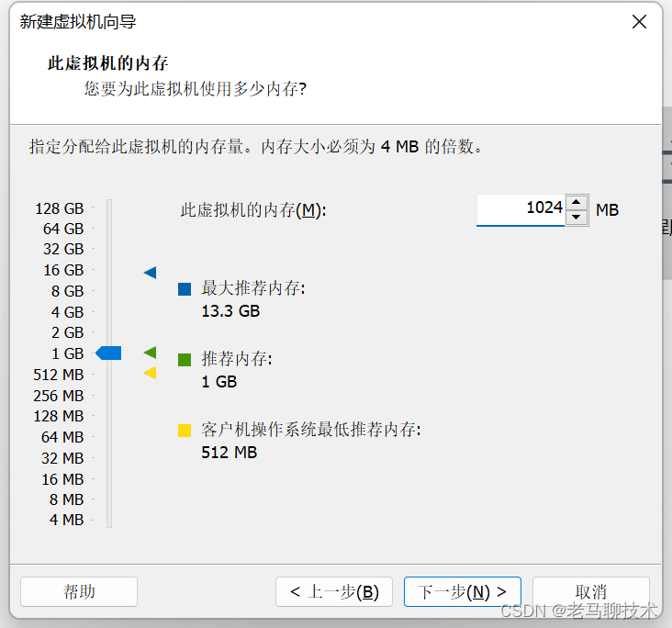
Task: Select the 512 MB mark on the memory scale
Action: pyautogui.click(x=58, y=375)
